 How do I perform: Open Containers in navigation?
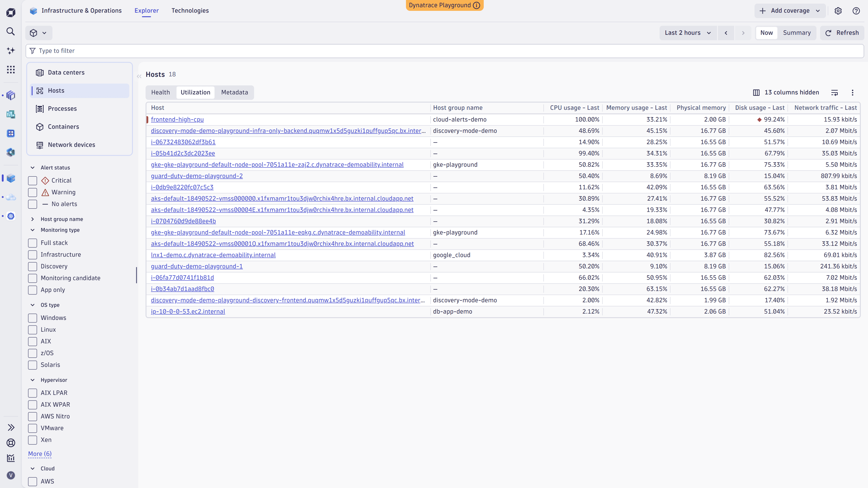80,127
